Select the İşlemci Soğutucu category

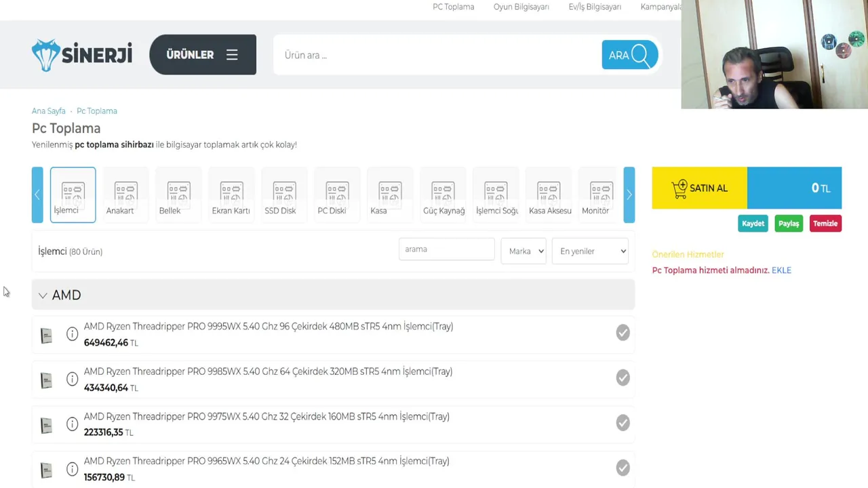coord(496,196)
